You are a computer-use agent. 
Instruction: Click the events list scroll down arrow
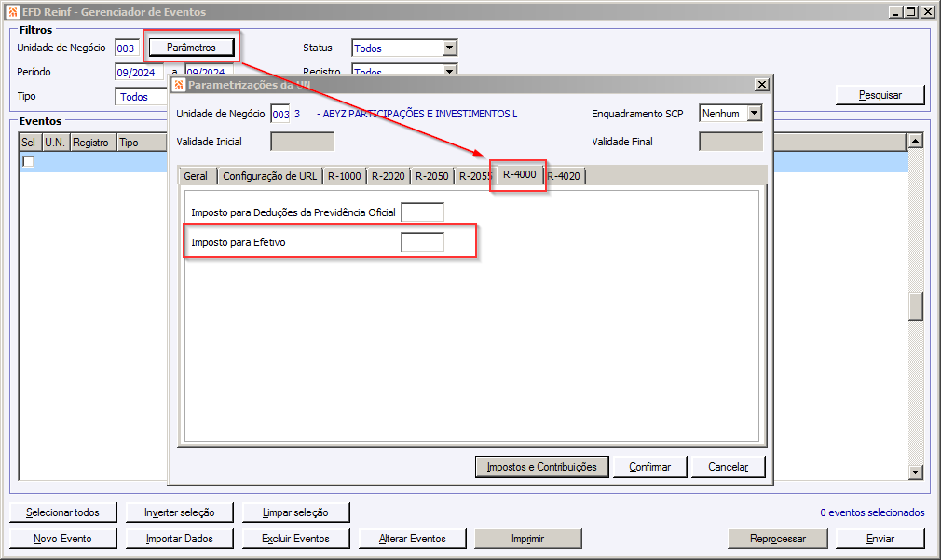[x=915, y=472]
